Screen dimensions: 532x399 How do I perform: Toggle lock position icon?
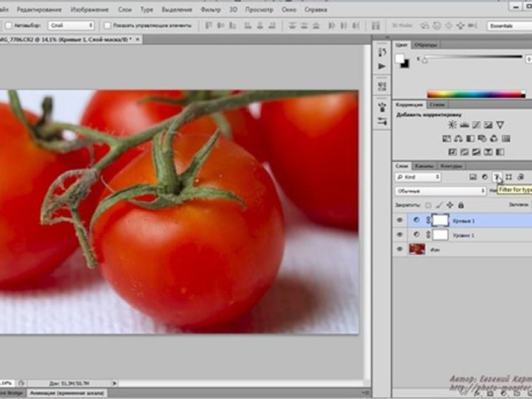pos(450,205)
